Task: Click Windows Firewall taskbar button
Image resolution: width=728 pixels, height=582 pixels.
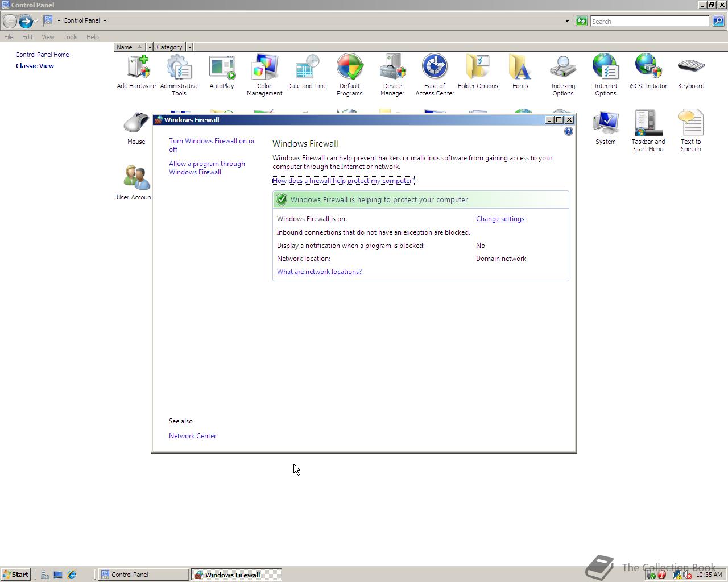Action: pyautogui.click(x=236, y=575)
